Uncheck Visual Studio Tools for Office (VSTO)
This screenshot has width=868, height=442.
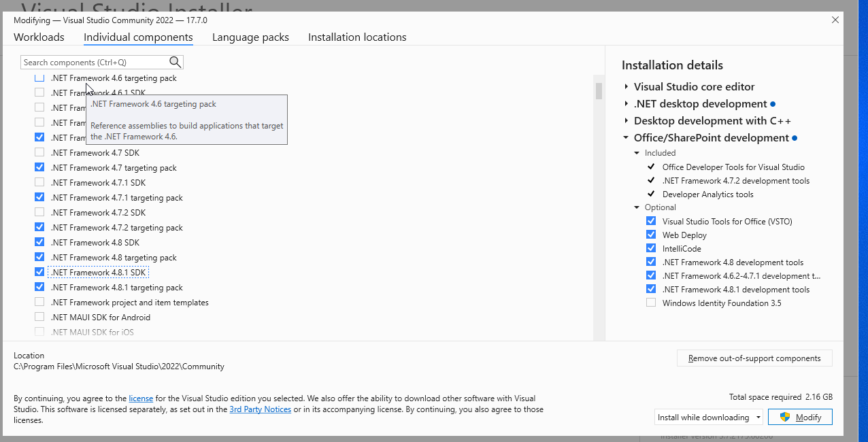[651, 221]
